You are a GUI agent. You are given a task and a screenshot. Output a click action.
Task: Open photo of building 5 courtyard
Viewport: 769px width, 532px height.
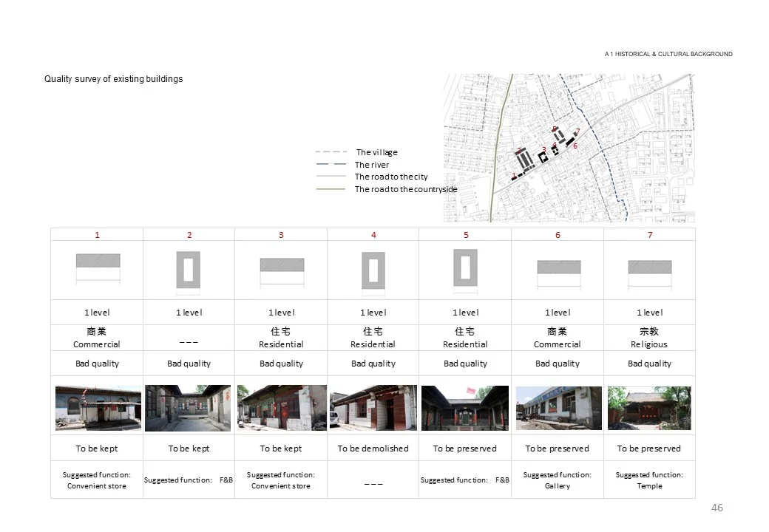coord(465,408)
